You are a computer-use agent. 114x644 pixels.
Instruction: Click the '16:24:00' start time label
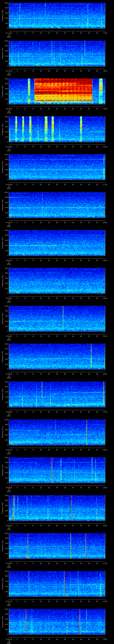[9, 336]
